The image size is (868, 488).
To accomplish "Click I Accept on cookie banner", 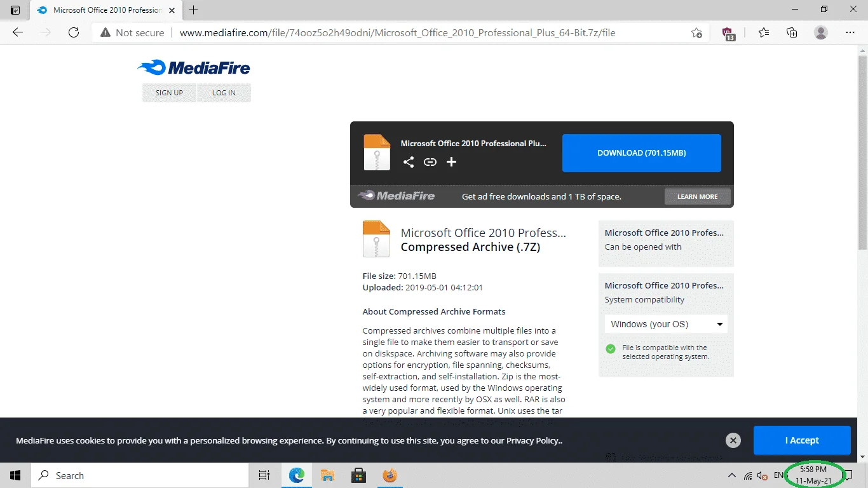I will pyautogui.click(x=802, y=440).
